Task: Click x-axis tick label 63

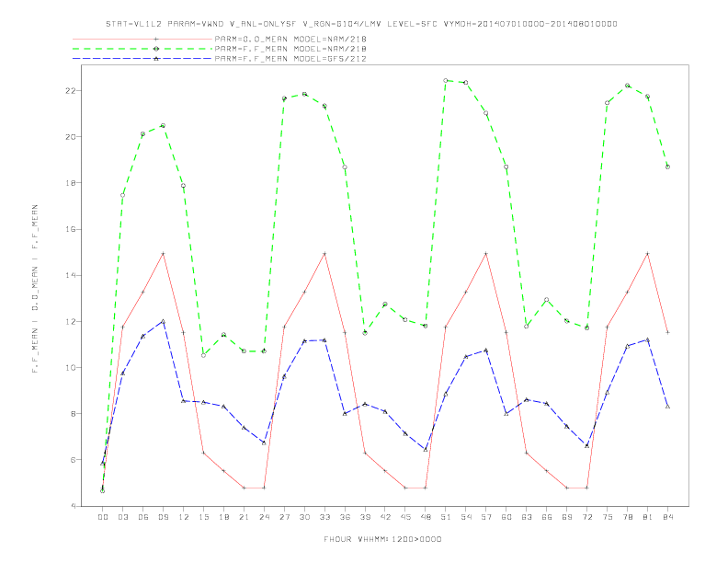Action: (x=527, y=517)
